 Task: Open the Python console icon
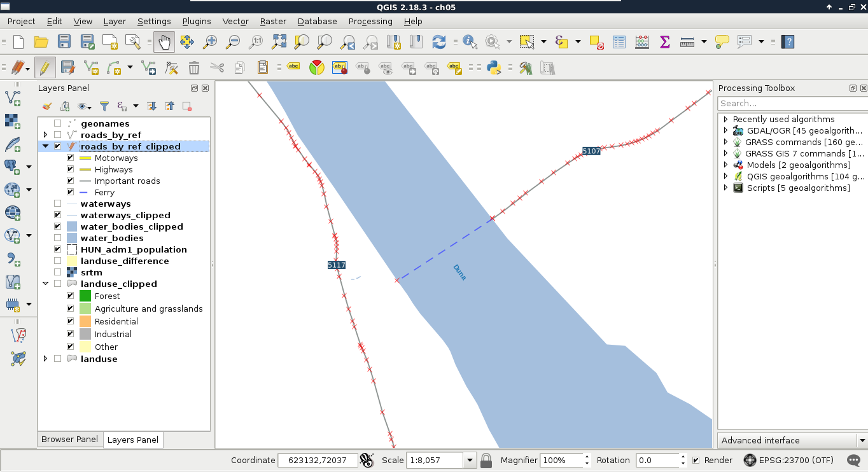493,67
